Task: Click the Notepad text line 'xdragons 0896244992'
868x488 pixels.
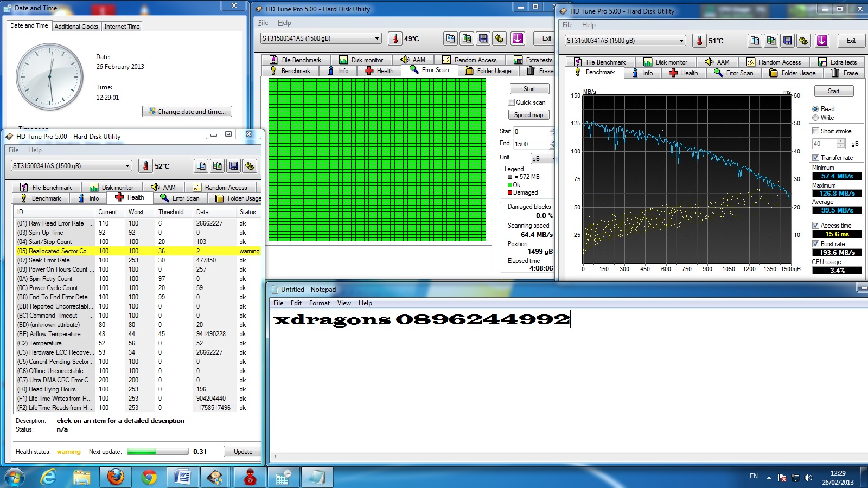Action: click(x=422, y=320)
